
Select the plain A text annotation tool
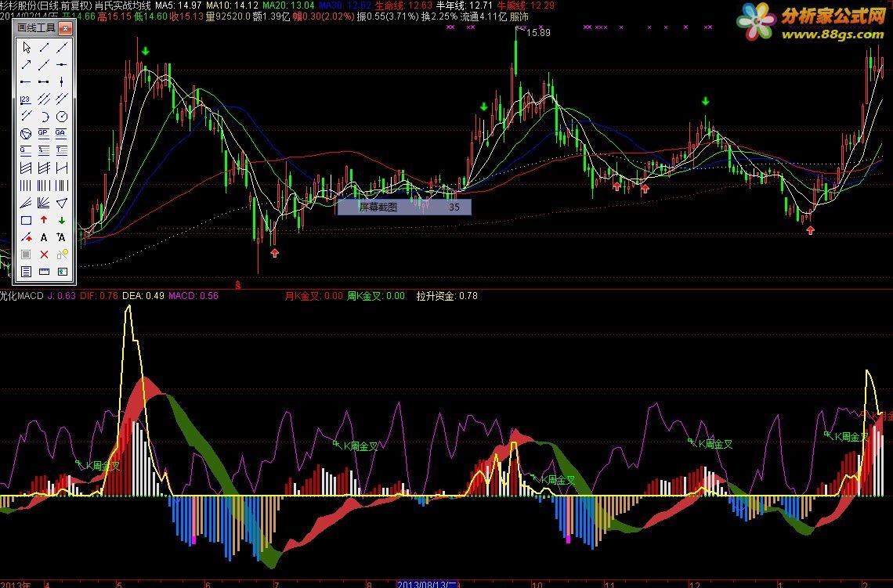[44, 237]
